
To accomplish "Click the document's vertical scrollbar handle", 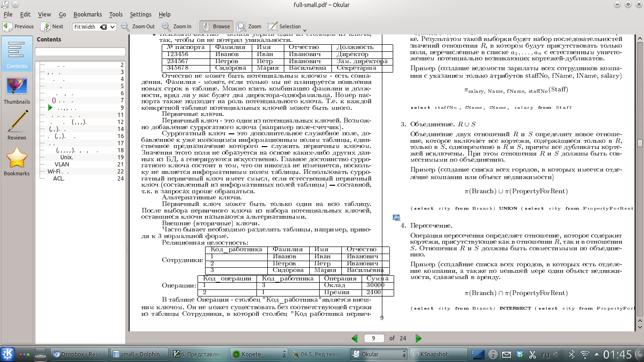I will coord(640,143).
